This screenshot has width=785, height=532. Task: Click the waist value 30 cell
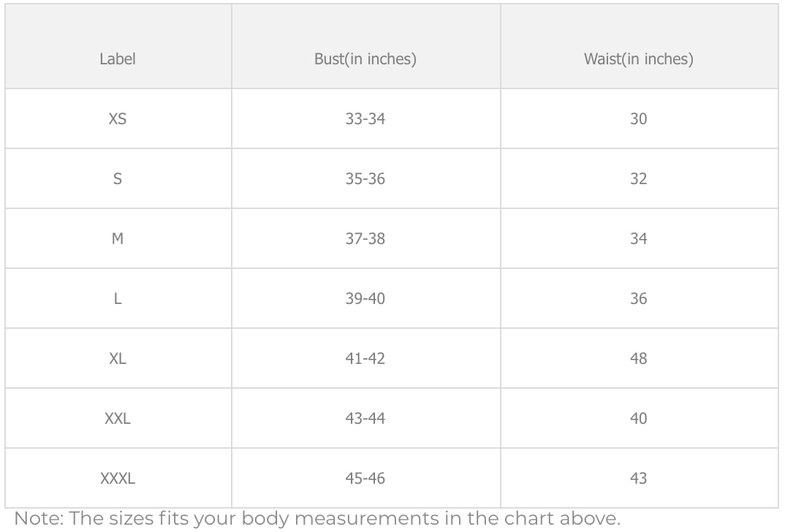639,119
